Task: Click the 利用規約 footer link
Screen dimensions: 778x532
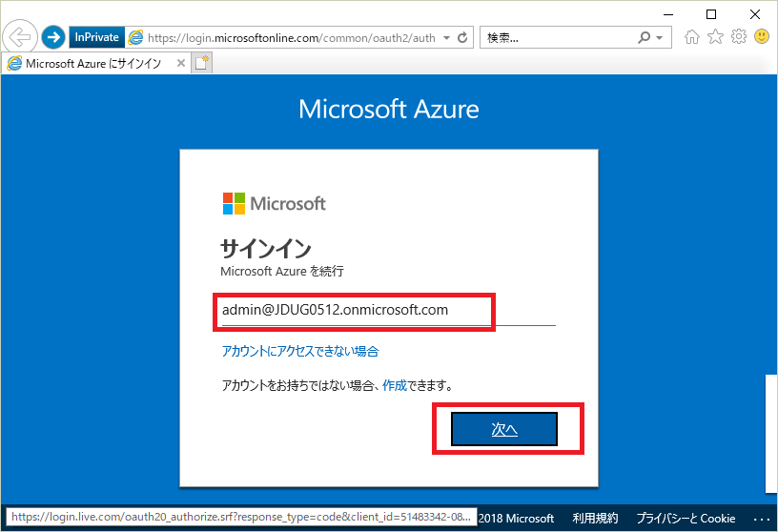Action: pyautogui.click(x=595, y=518)
